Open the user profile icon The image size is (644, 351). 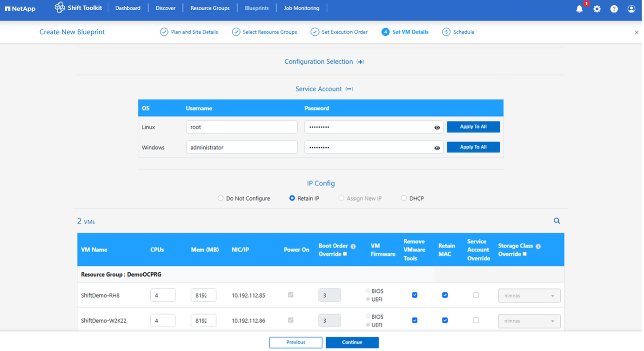631,9
